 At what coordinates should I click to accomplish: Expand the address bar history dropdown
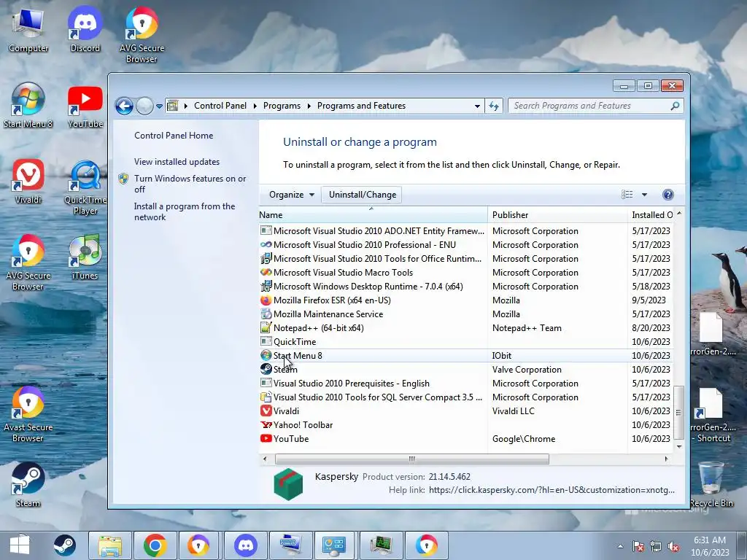[477, 106]
